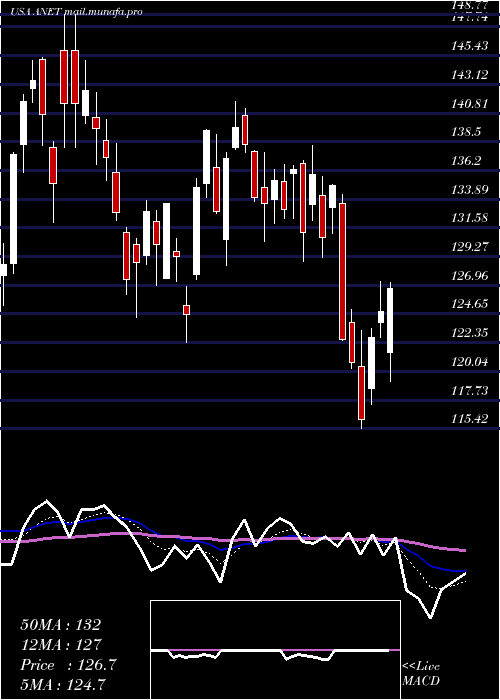Image resolution: width=500 pixels, height=700 pixels.
Task: Click the '12MA : 127' readout
Action: [61, 645]
